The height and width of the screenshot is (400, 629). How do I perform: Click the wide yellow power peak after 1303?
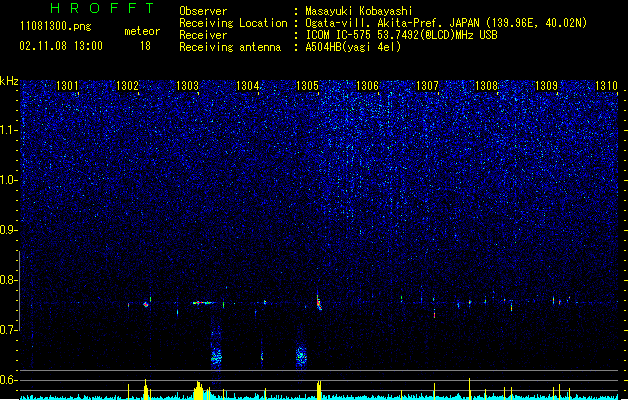tap(199, 390)
